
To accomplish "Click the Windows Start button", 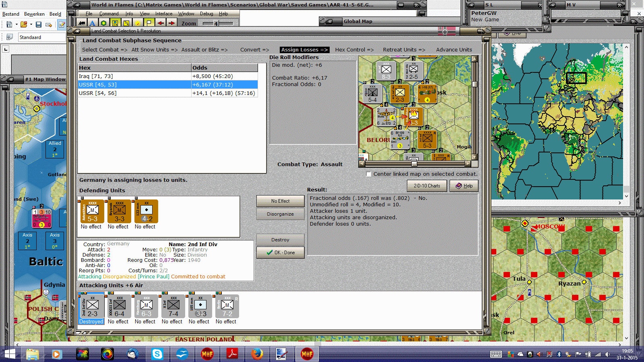I will (x=9, y=354).
